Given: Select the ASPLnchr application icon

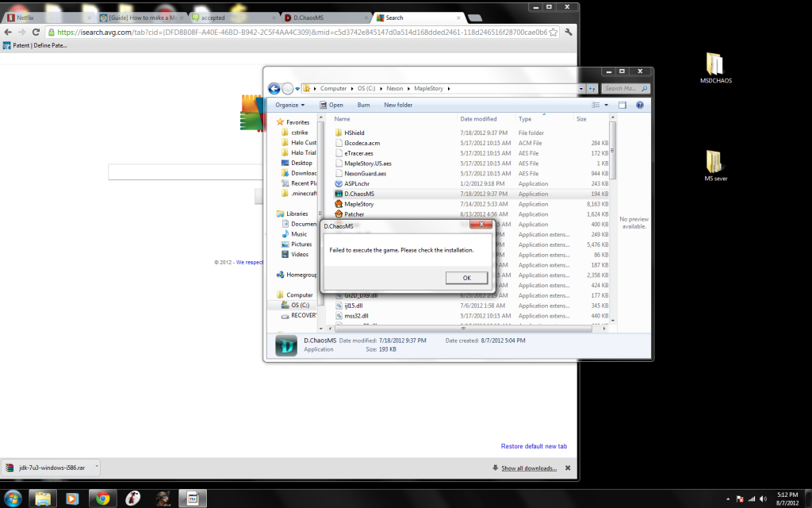Looking at the screenshot, I should [339, 183].
